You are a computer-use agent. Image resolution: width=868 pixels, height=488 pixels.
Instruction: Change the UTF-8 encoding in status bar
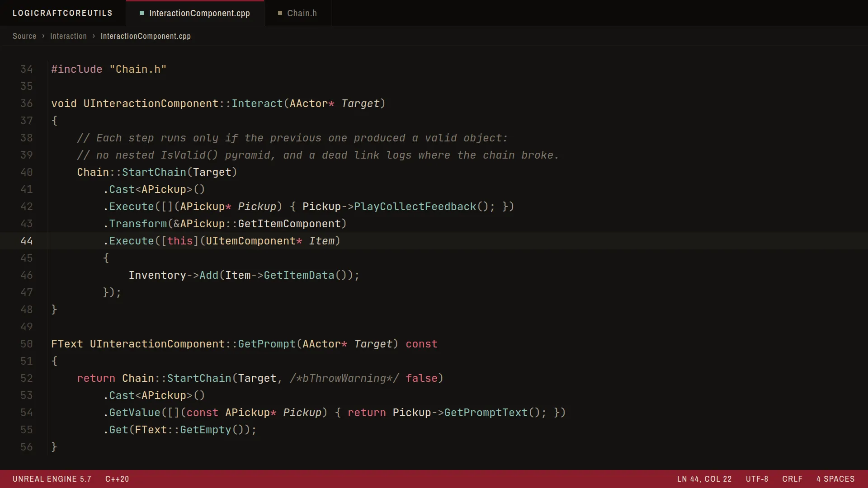[x=757, y=479]
